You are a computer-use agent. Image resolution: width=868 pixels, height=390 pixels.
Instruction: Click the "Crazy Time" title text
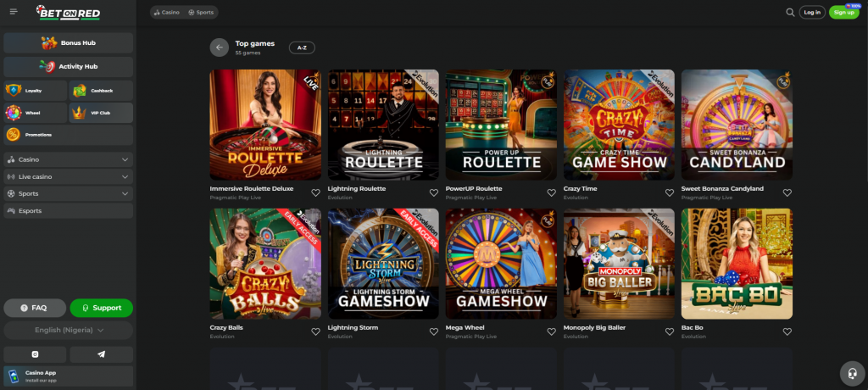[x=580, y=189]
